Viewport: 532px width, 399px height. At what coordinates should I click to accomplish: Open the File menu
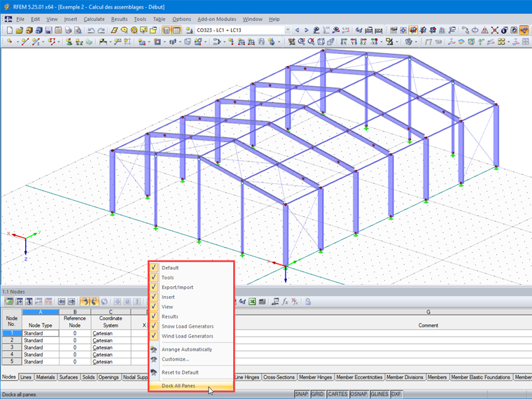tap(20, 20)
